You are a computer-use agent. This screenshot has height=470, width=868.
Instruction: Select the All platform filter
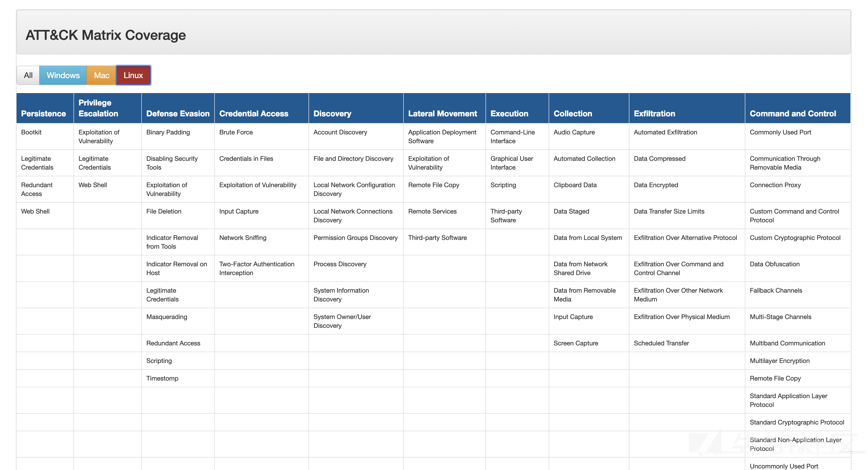pos(28,75)
